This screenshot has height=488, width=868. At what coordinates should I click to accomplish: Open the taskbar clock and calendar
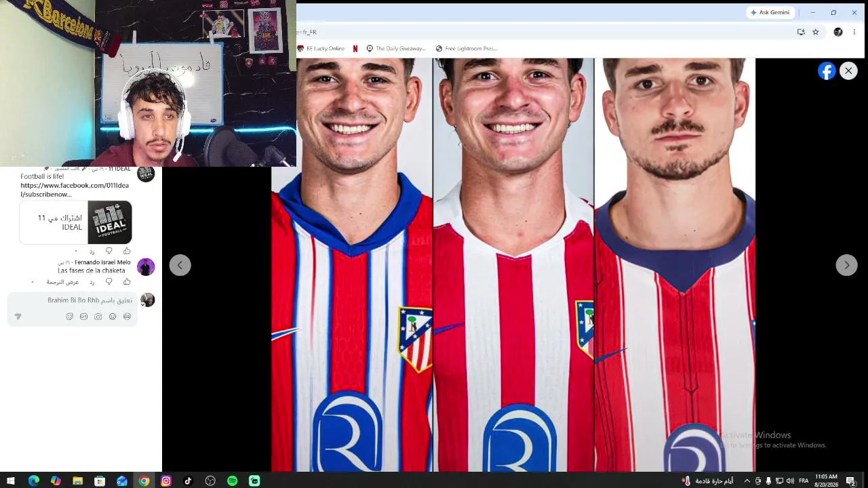(826, 481)
